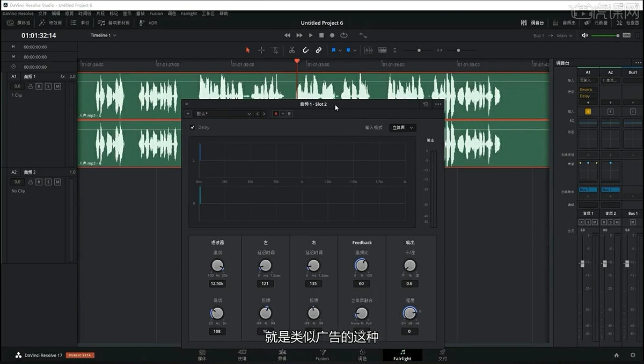This screenshot has width=644, height=364.
Task: Toggle the 调音台 mixer panel
Action: (532, 23)
